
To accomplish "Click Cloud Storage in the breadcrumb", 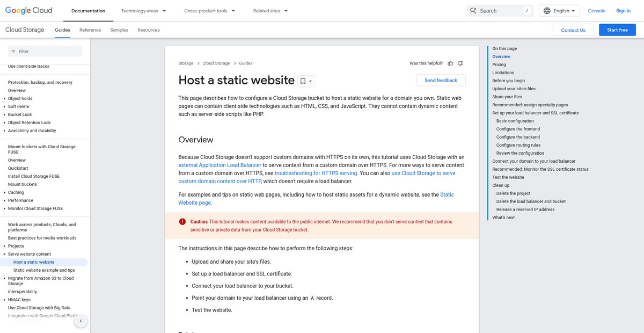I will pyautogui.click(x=216, y=63).
